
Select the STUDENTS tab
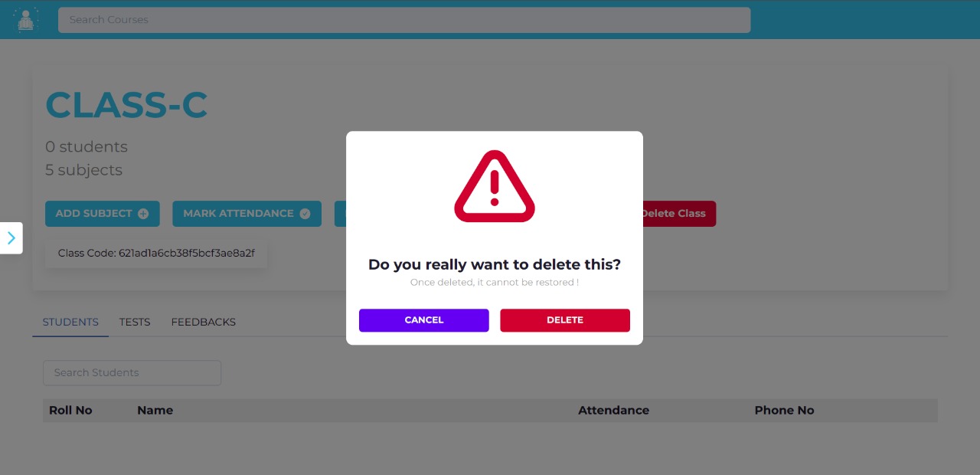coord(70,322)
